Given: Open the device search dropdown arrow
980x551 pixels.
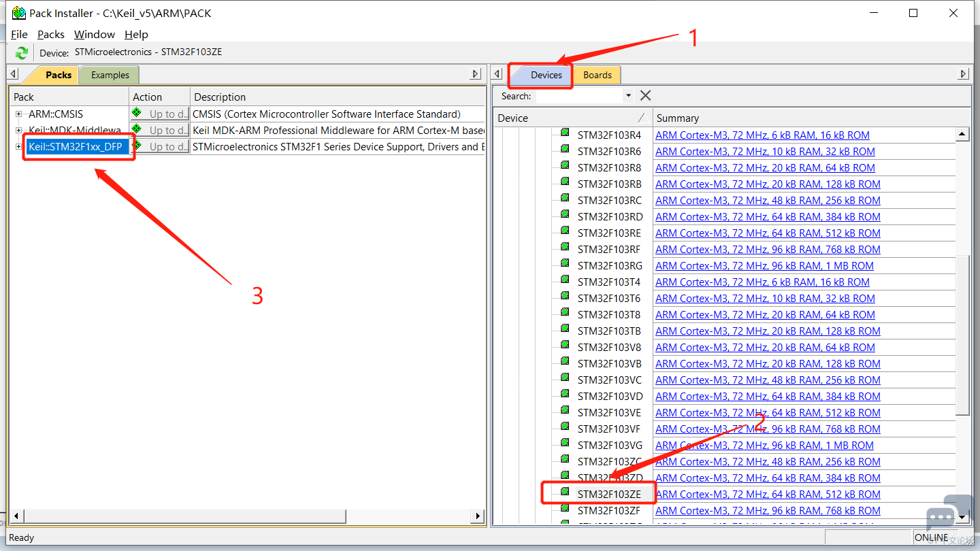Looking at the screenshot, I should (628, 96).
